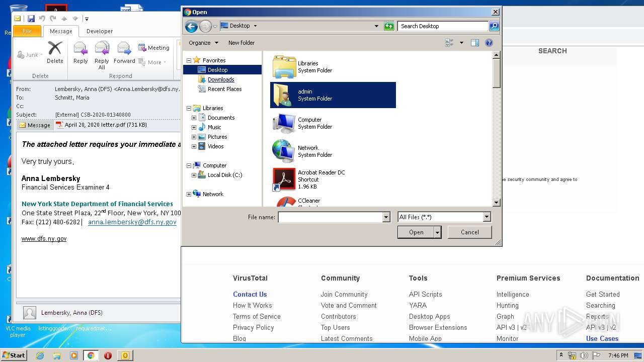Click Undo icon in Outlook quick access toolbar

(x=42, y=19)
